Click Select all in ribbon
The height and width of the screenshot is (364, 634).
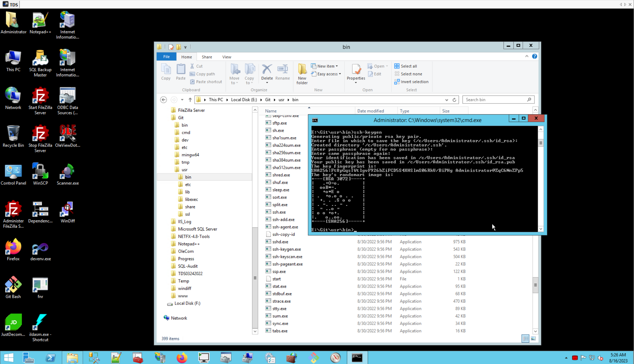pos(406,66)
